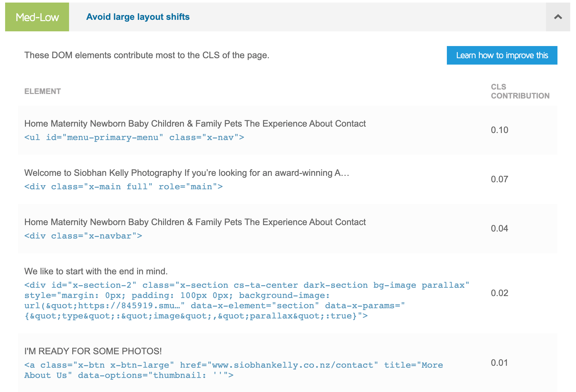This screenshot has height=392, width=576.
Task: Click the 0.10 CLS contribution value
Action: click(500, 130)
